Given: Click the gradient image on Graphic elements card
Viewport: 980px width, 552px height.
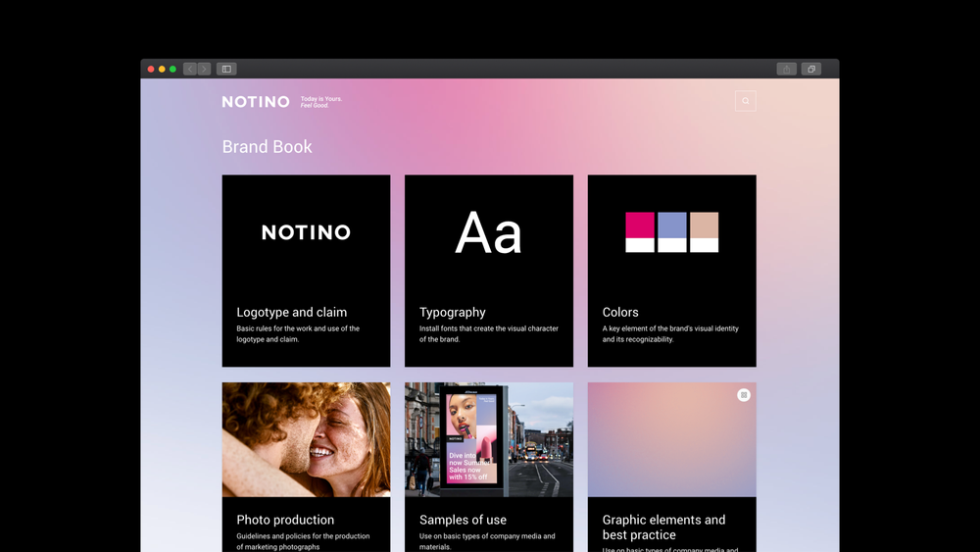Looking at the screenshot, I should pyautogui.click(x=672, y=439).
